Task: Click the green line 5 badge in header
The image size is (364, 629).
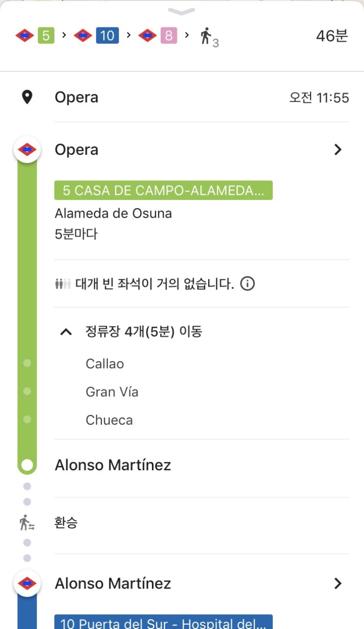Action: click(46, 36)
